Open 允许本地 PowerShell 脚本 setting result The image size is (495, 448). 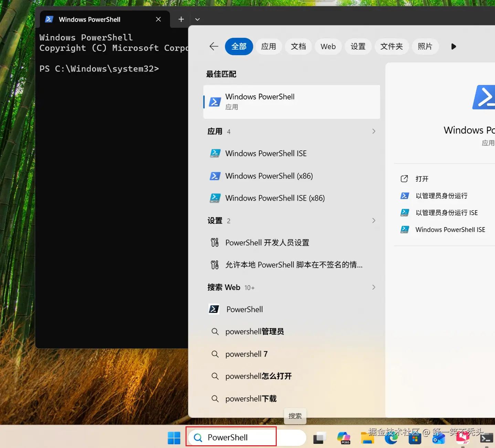click(x=292, y=265)
